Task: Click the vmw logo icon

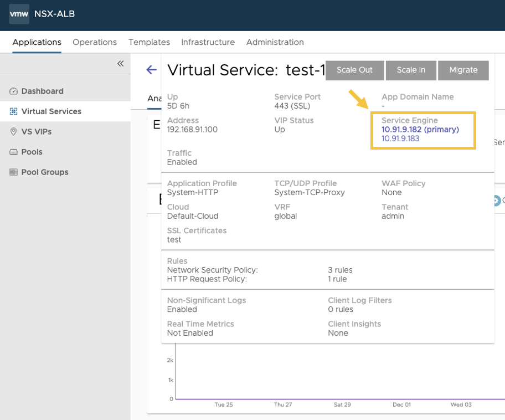Action: pos(19,14)
